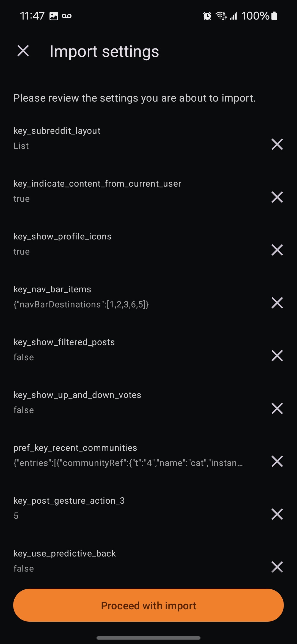Remove key_subreddit_layout from import
This screenshot has width=297, height=644.
coord(277,144)
